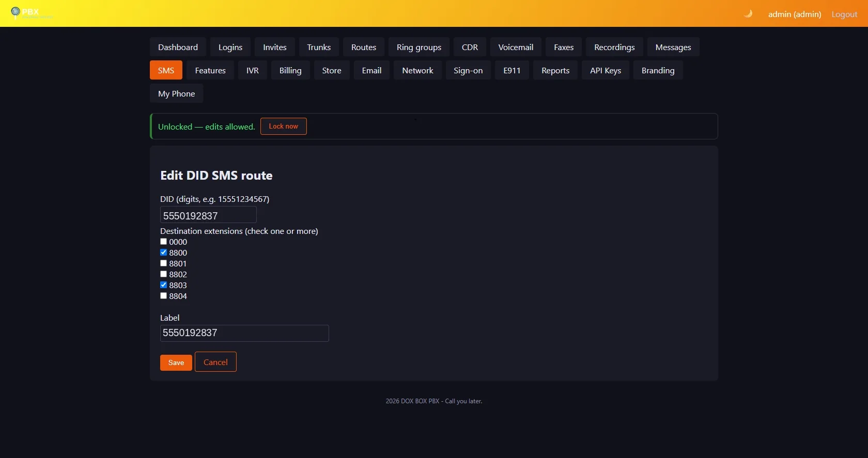Go to the Logins tab
Viewport: 868px width, 458px height.
230,47
